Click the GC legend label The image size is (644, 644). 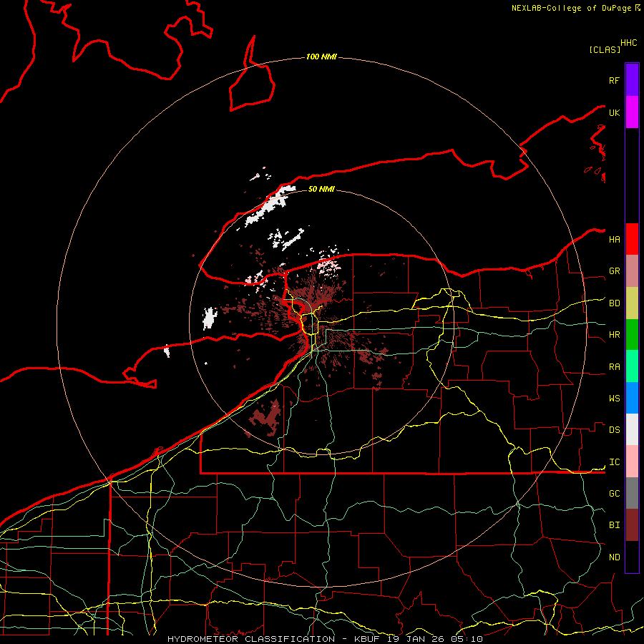click(x=614, y=494)
